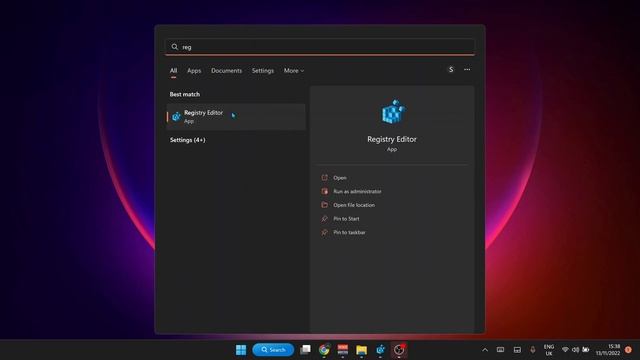This screenshot has width=640, height=360.
Task: Click the microphone tray icon
Action: (533, 350)
